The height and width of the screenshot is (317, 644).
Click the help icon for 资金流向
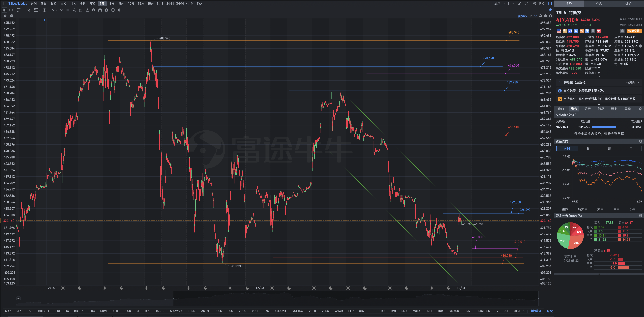(x=641, y=141)
